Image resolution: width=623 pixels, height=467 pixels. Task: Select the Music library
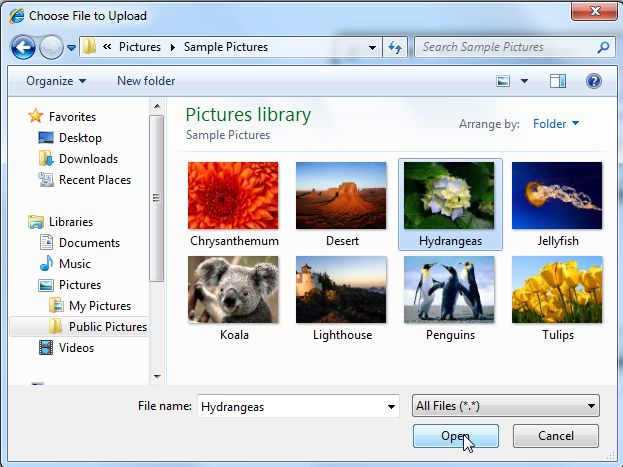coord(65,264)
